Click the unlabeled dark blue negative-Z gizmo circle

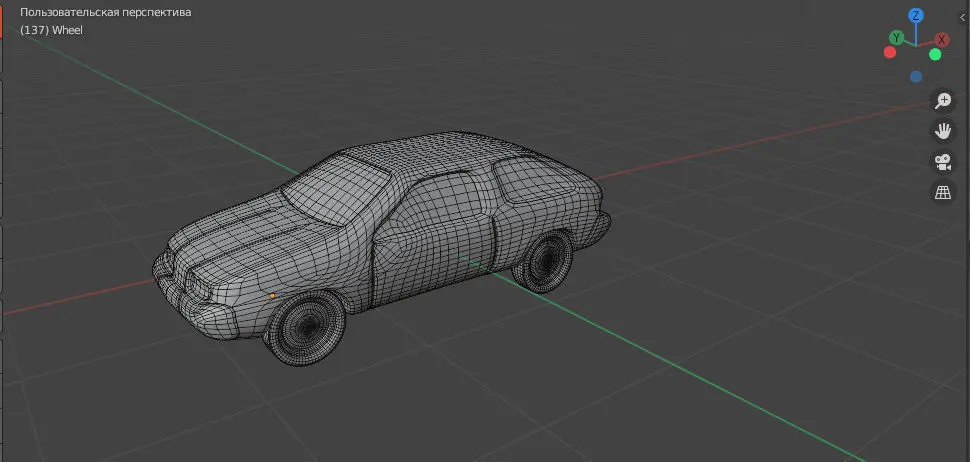pos(916,77)
